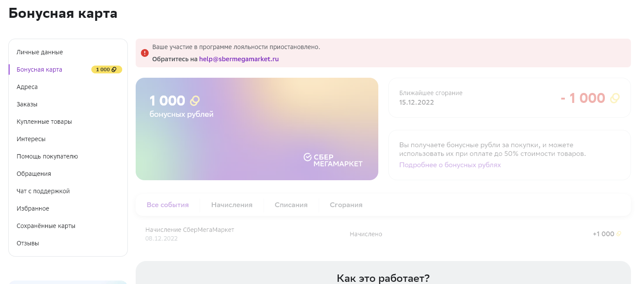
Task: Click the СберМегаМаркет logo on the bonus card
Action: [x=333, y=160]
